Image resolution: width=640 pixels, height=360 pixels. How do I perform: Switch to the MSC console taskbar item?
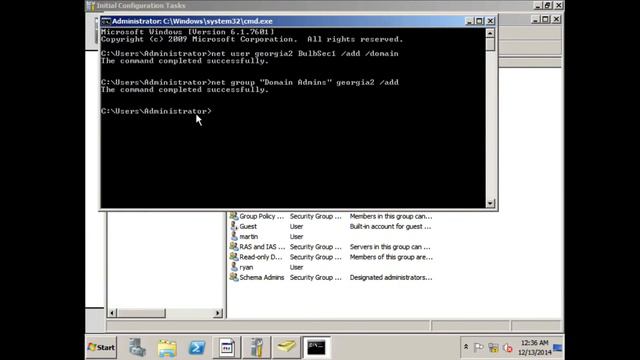[227, 347]
